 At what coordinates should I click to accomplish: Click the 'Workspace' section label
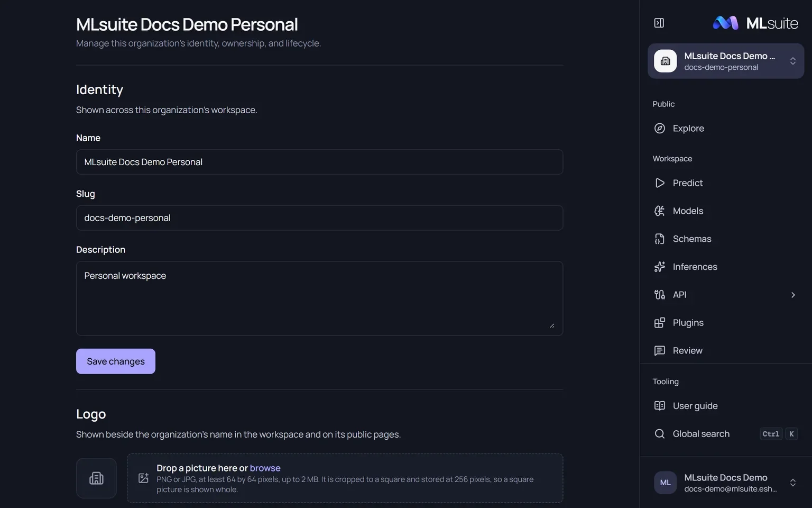672,159
